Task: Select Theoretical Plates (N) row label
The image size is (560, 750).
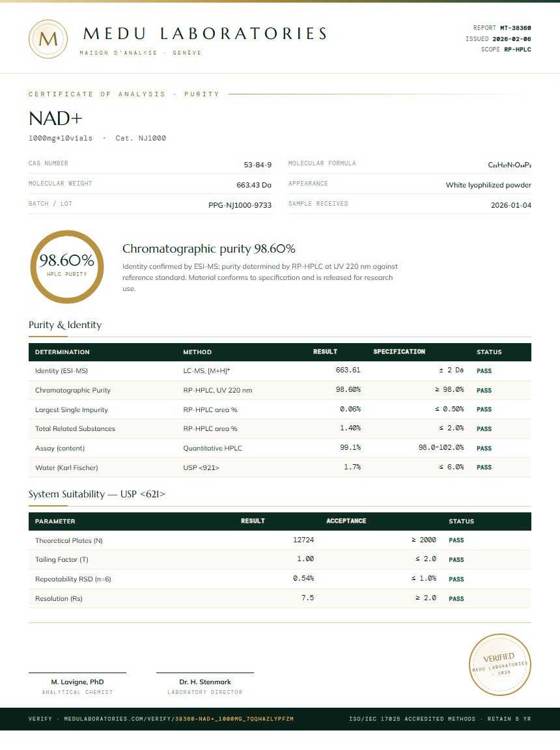Action: click(69, 540)
